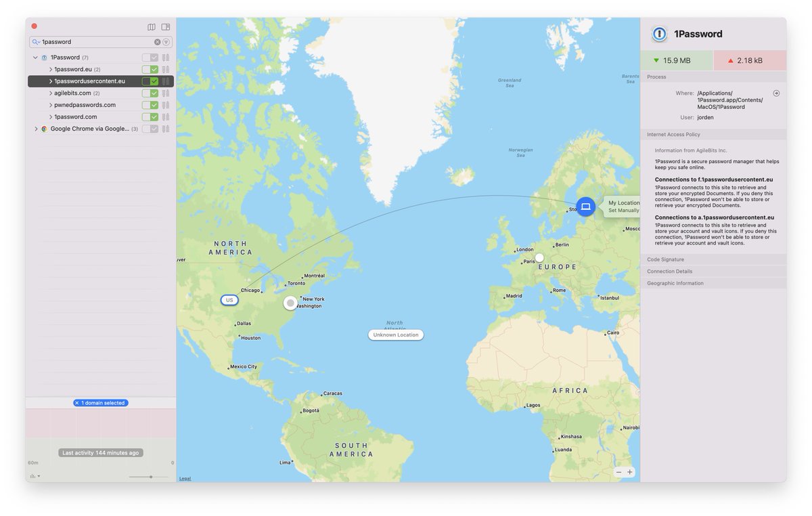Click the Unknown Location badge on map
The width and height of the screenshot is (812, 516).
click(x=396, y=335)
